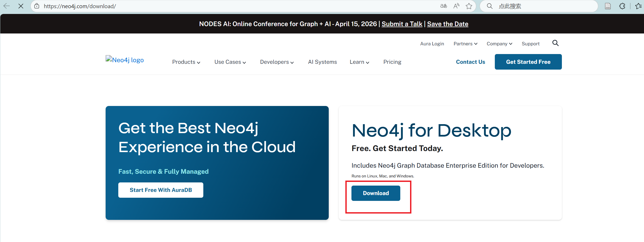Expand the Learn menu
The image size is (644, 242).
[359, 62]
